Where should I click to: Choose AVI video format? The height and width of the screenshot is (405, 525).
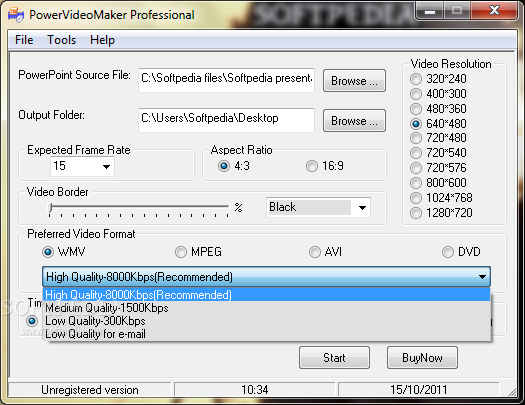pyautogui.click(x=325, y=252)
